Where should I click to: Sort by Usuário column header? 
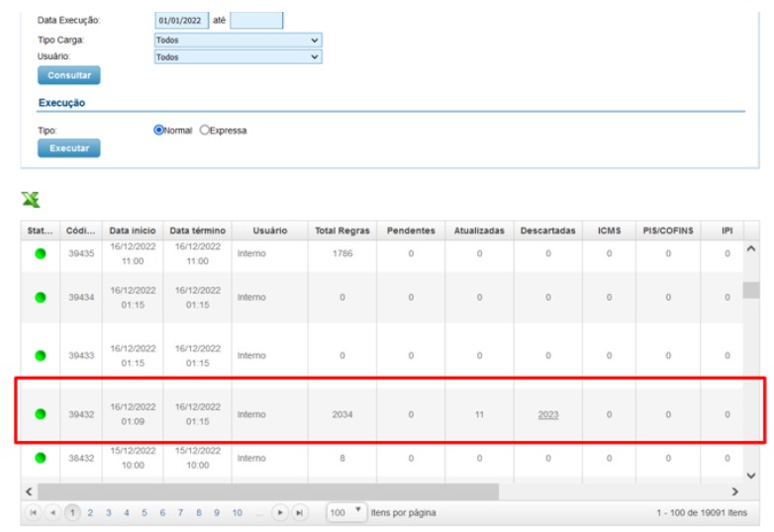[x=269, y=230]
